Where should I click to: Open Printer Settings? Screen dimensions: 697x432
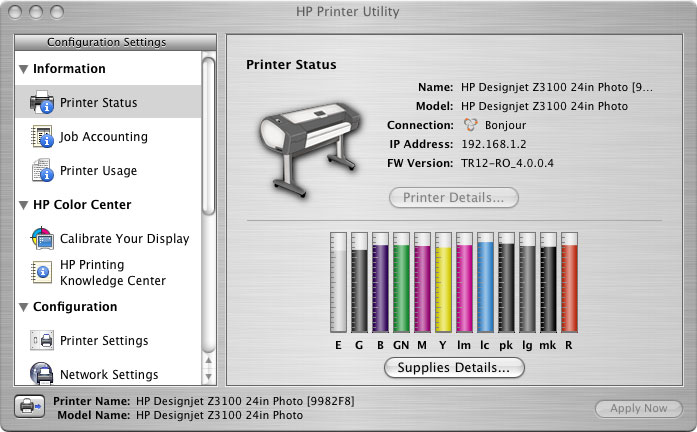pos(108,340)
